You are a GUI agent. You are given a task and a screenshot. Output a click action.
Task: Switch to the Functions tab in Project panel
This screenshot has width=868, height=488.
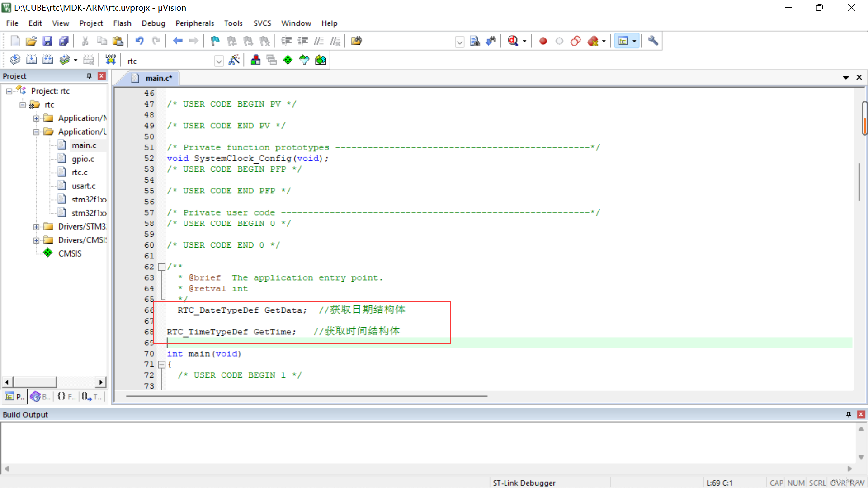pyautogui.click(x=66, y=397)
